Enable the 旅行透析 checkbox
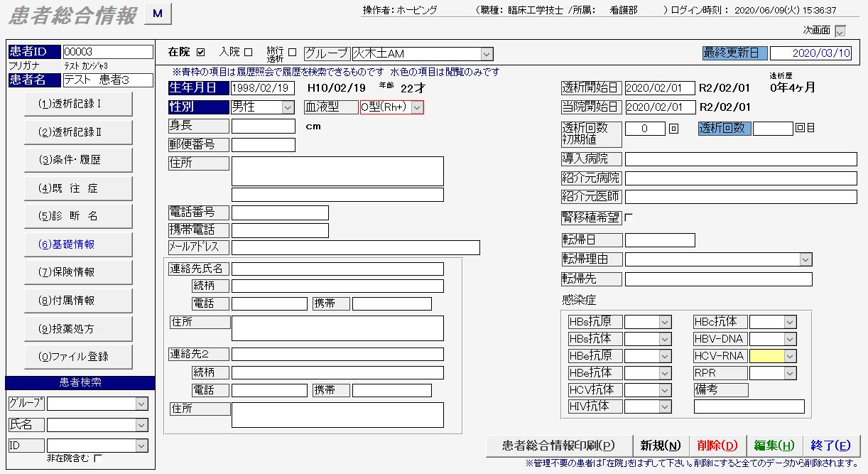Image resolution: width=868 pixels, height=474 pixels. coord(292,53)
